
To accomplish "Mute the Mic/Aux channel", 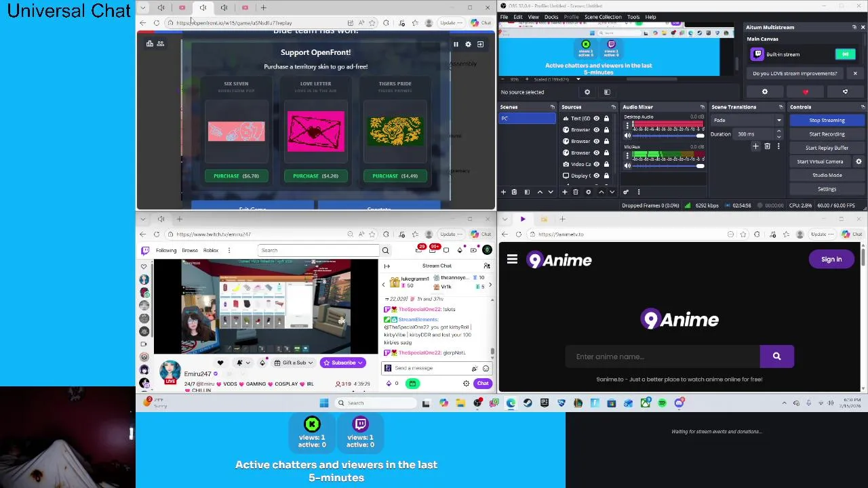I will (x=627, y=166).
